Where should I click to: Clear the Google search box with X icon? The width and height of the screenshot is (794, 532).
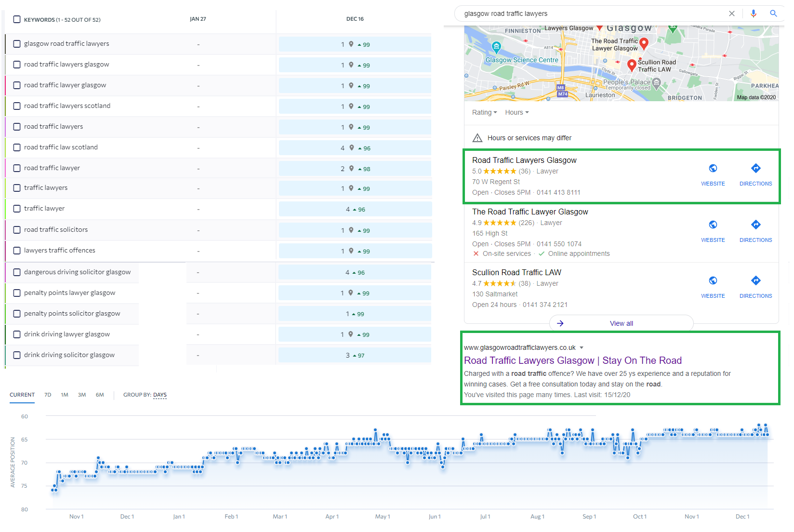click(x=731, y=13)
